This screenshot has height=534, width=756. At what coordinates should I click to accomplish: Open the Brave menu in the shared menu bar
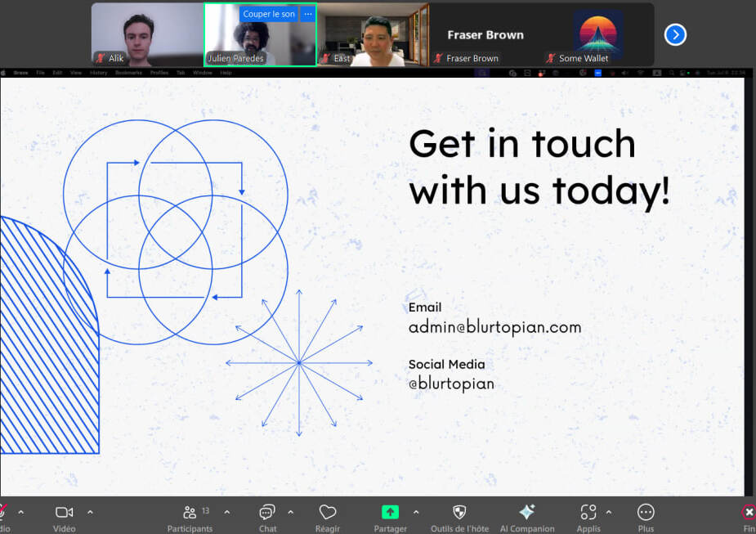pyautogui.click(x=20, y=73)
